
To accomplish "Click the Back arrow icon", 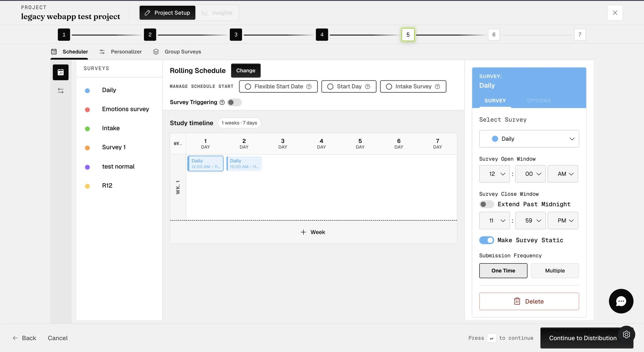I will (x=15, y=338).
